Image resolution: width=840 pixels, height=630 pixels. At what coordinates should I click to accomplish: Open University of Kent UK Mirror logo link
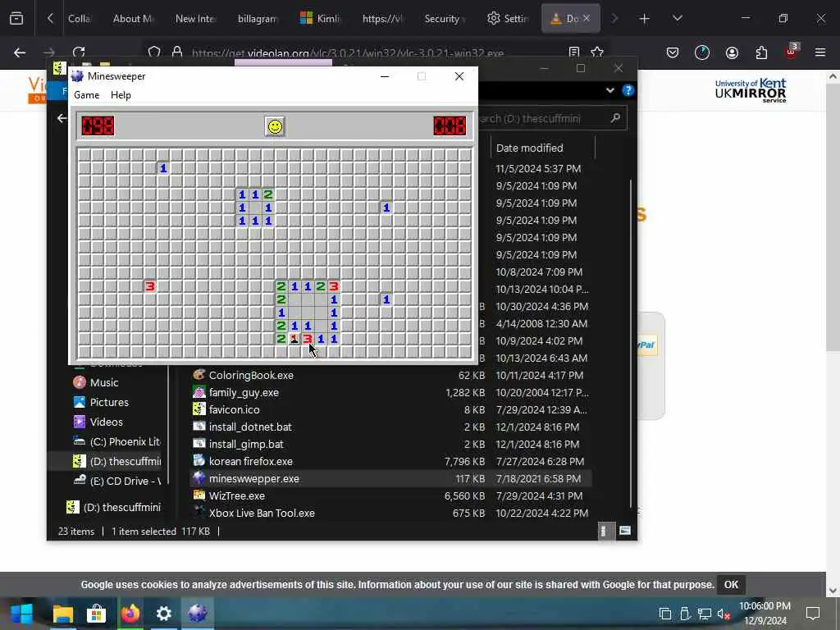point(751,90)
